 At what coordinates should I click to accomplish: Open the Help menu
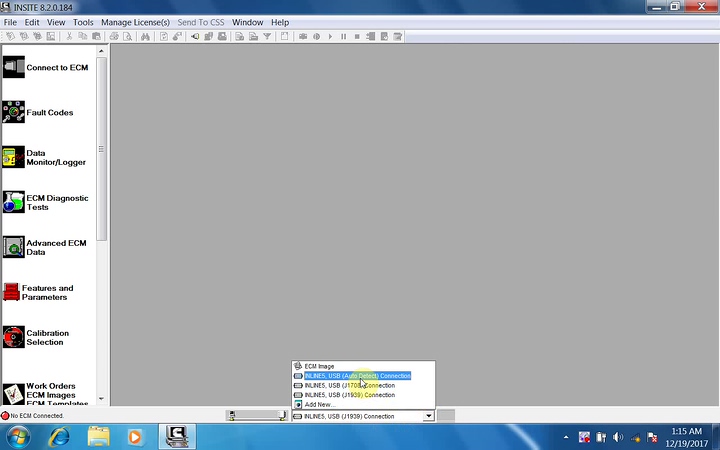pyautogui.click(x=280, y=22)
